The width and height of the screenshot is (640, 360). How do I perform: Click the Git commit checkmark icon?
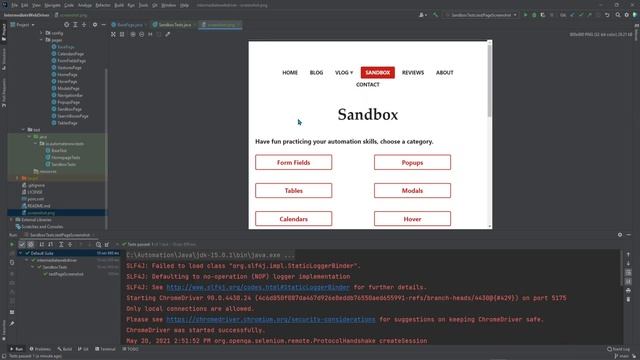581,15
